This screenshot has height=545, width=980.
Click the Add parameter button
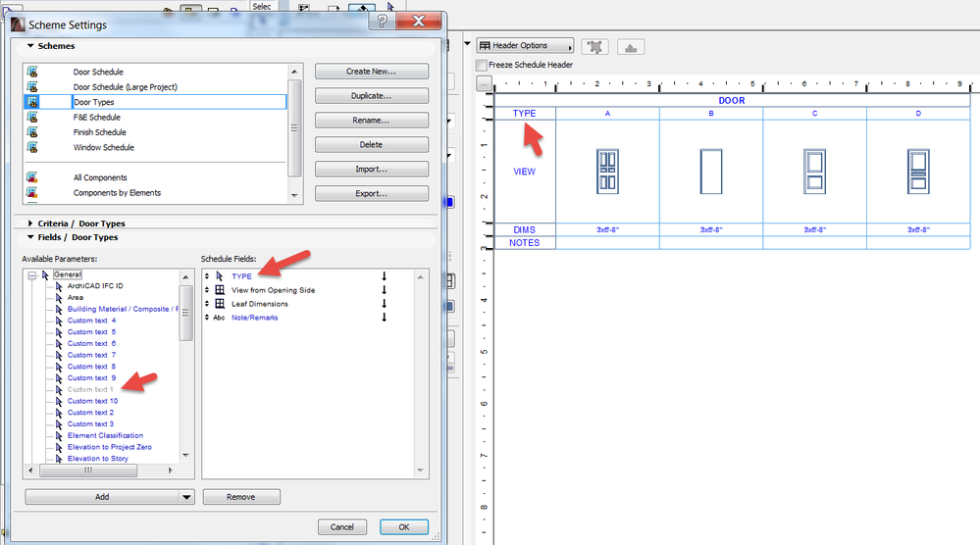pos(102,497)
